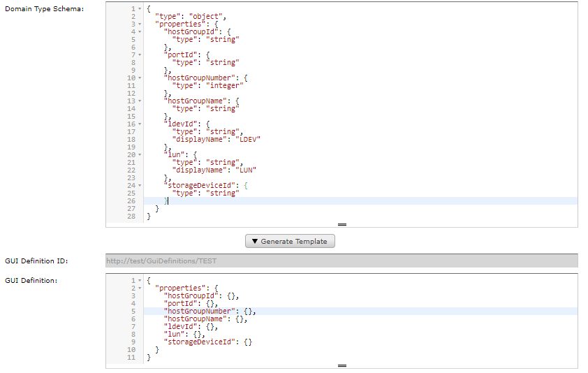Screen dimensions: 588x373
Task: Click "storageDeviceId" key in schema line 24
Action: [201, 185]
